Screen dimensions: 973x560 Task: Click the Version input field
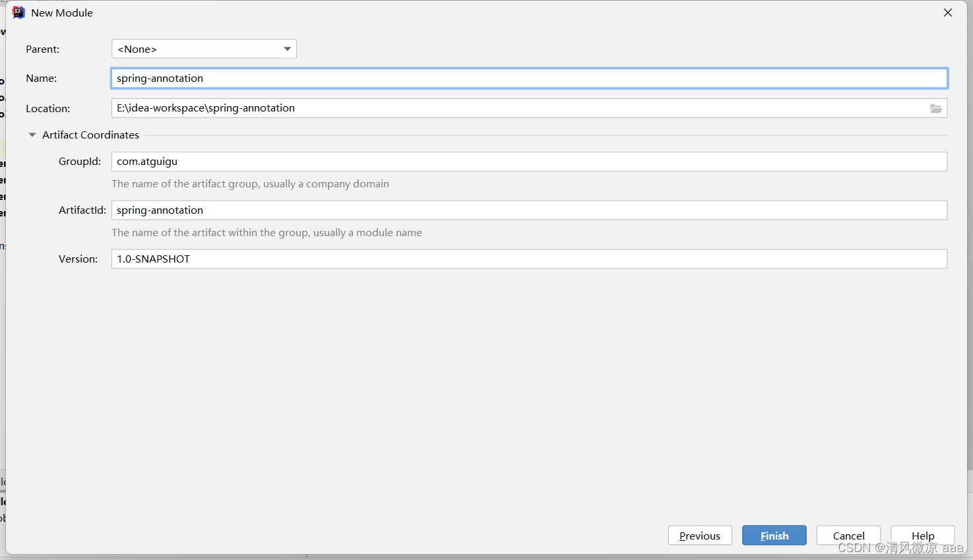coord(529,259)
